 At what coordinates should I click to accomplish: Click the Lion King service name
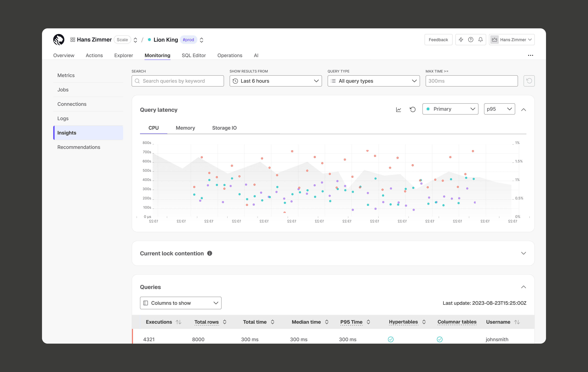click(166, 40)
